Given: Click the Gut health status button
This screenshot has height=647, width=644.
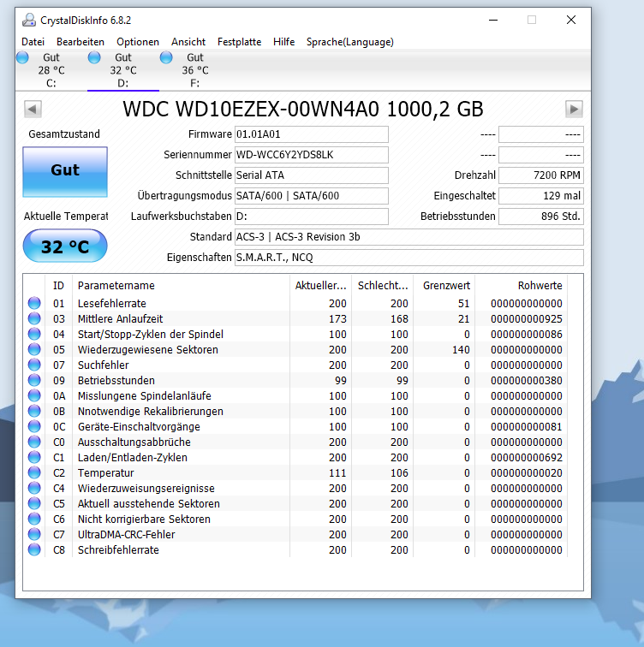Looking at the screenshot, I should (x=65, y=172).
